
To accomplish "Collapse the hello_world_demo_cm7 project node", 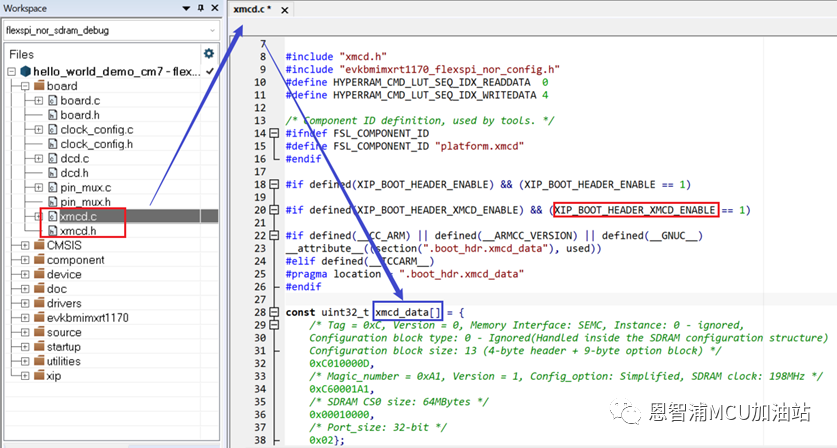I will [x=11, y=72].
